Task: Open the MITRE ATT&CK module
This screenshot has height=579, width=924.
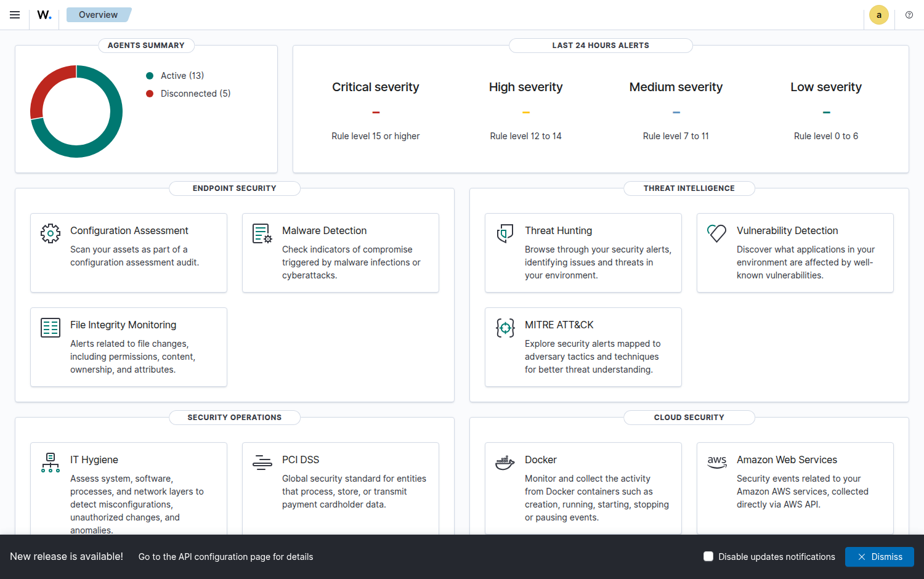Action: click(583, 347)
